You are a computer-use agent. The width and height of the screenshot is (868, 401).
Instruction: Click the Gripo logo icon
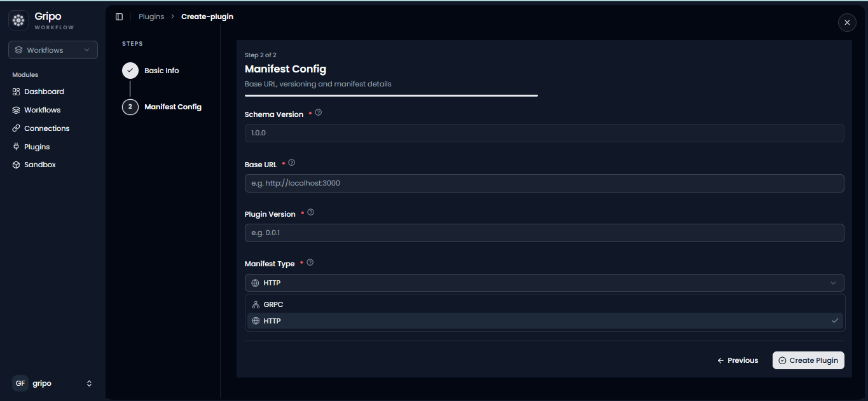click(19, 20)
